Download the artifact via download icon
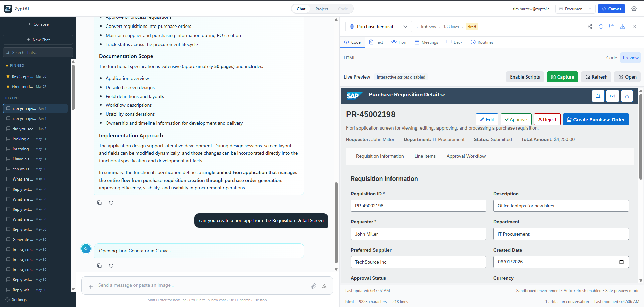The height and width of the screenshot is (307, 644). tap(623, 27)
